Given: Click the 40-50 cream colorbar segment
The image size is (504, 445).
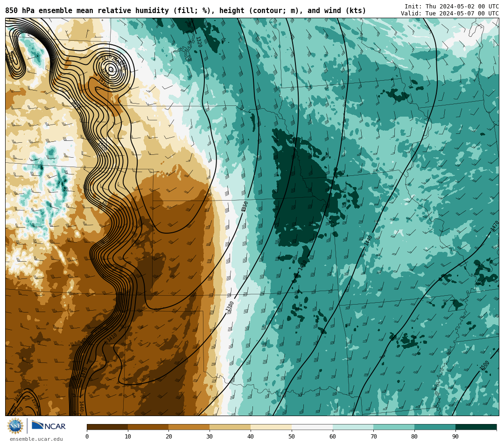Looking at the screenshot, I should pos(271,427).
